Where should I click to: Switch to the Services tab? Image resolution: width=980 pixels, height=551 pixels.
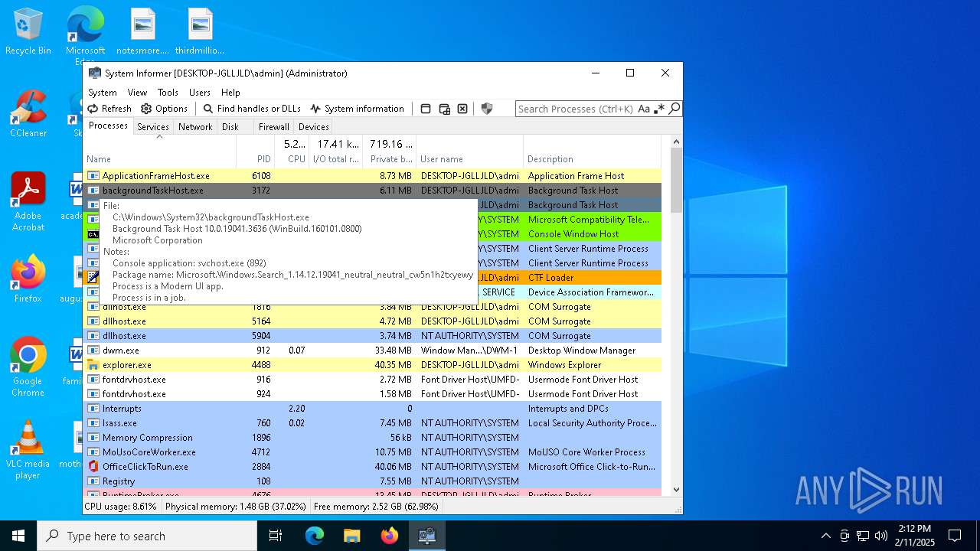(x=153, y=127)
